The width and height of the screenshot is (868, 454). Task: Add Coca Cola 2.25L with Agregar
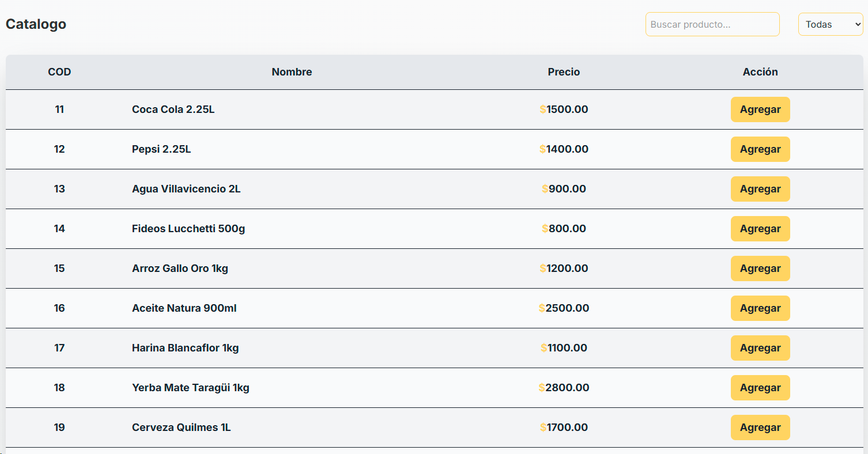pos(760,109)
